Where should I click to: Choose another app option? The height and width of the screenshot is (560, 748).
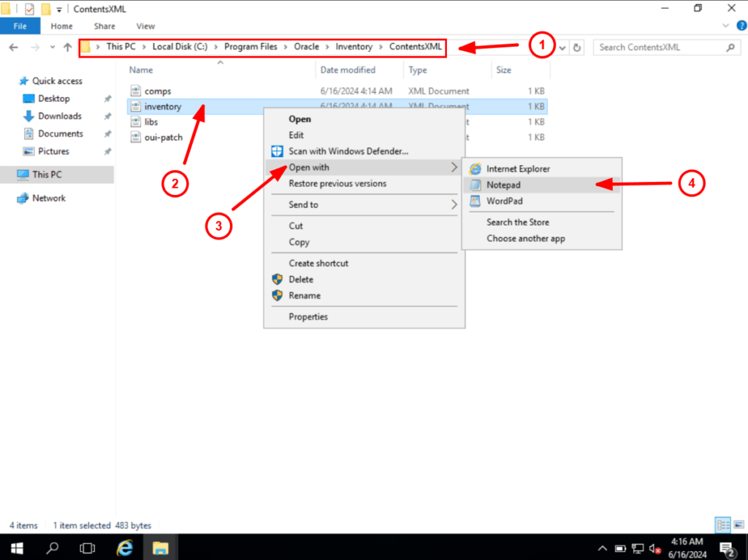pyautogui.click(x=541, y=239)
